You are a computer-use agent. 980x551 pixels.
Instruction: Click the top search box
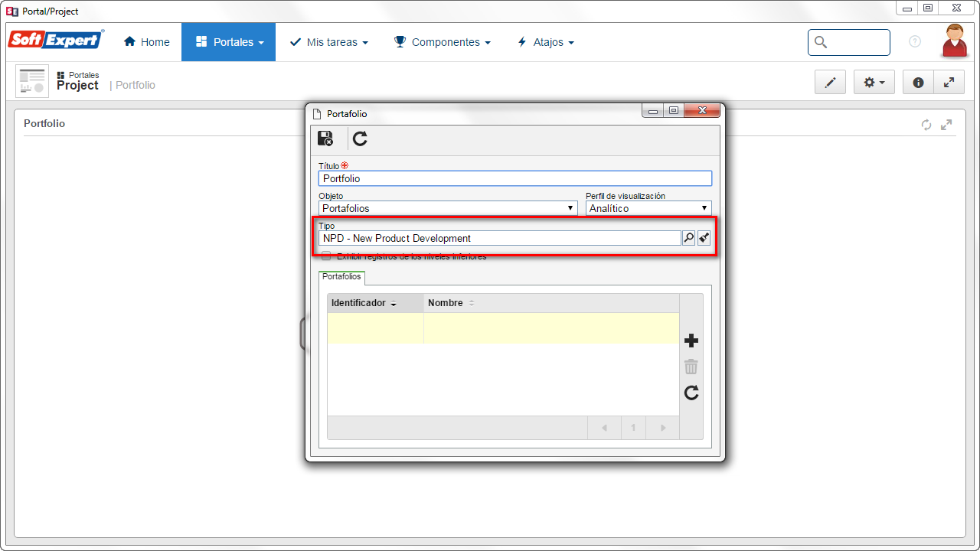tap(849, 42)
